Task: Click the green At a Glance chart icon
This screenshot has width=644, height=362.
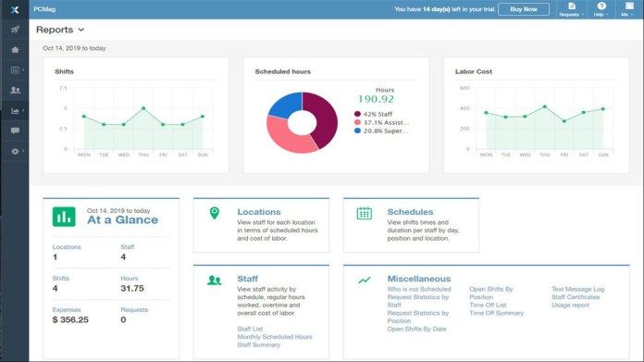Action: click(x=64, y=217)
